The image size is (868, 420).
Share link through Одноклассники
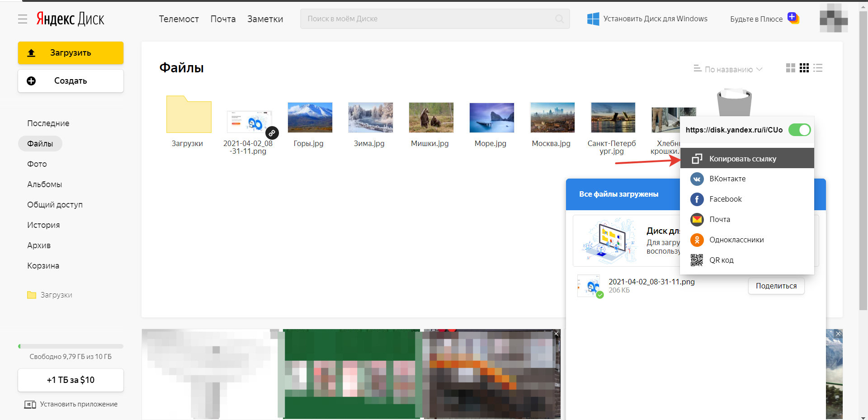(736, 240)
